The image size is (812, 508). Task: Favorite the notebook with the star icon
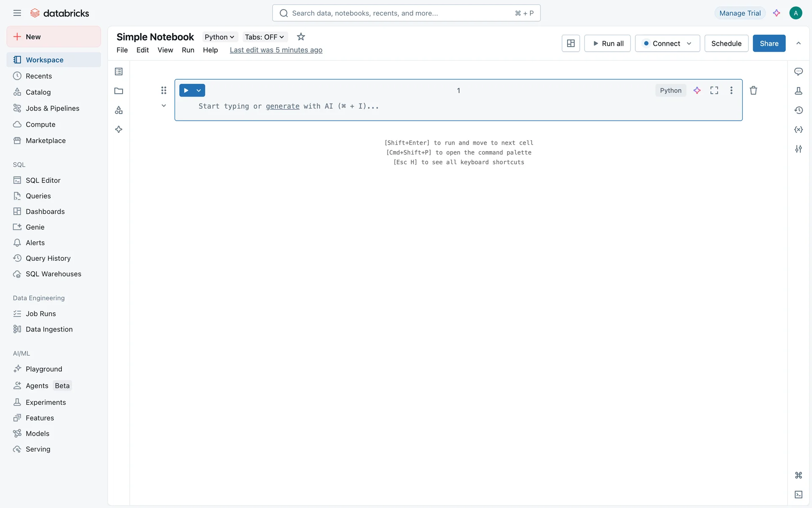301,37
